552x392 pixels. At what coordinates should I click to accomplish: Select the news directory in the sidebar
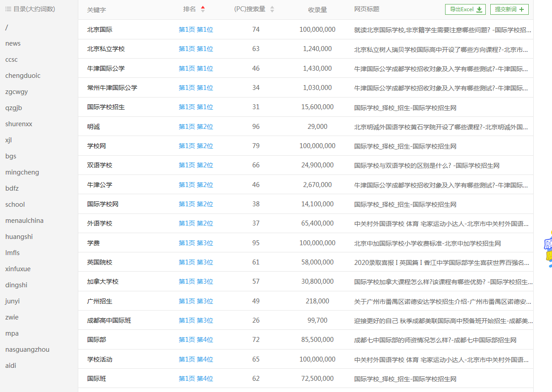(x=13, y=43)
